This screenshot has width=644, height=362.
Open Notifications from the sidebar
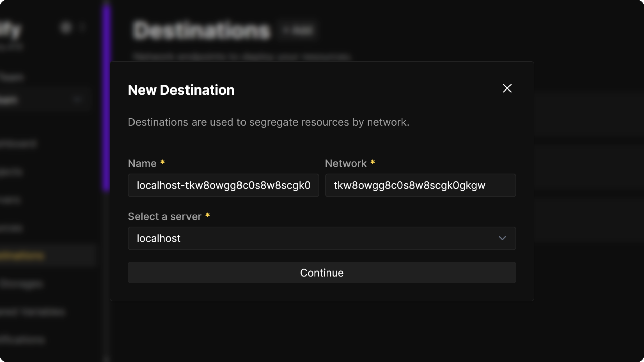[22, 340]
